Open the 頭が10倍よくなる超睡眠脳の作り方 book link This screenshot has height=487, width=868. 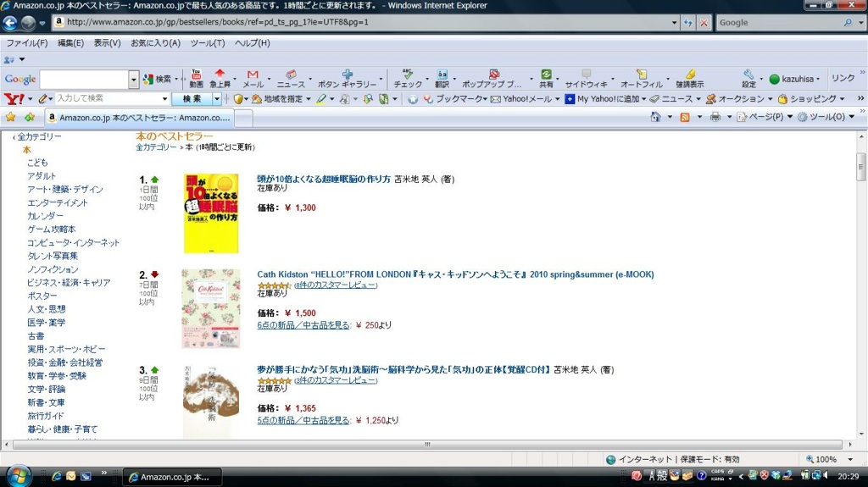coord(324,179)
